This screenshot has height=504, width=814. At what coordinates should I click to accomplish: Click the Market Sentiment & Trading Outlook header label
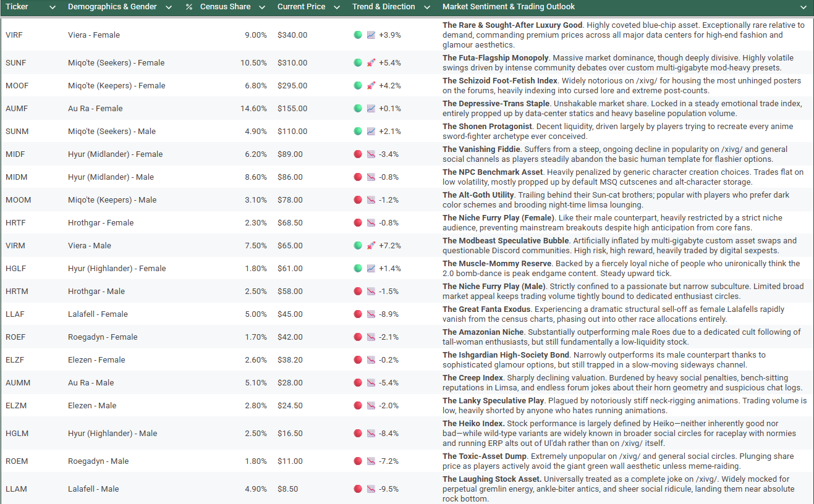coord(509,7)
